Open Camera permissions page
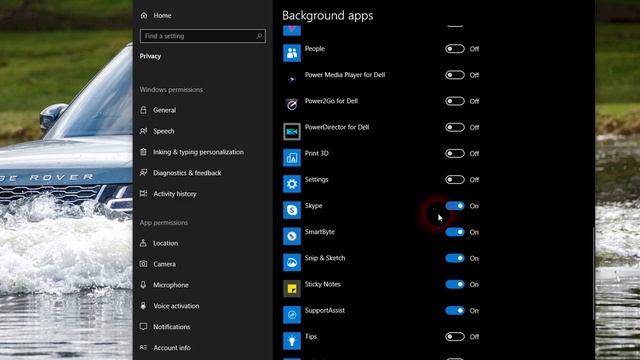Image resolution: width=640 pixels, height=360 pixels. coord(164,264)
